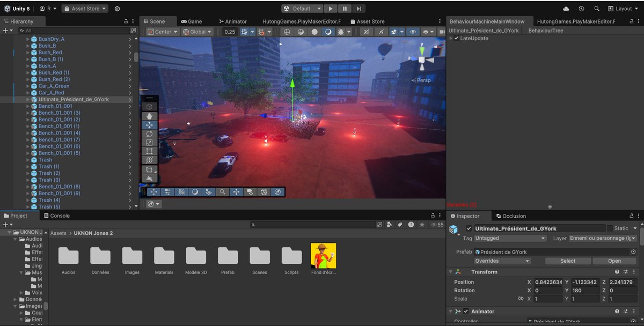Open the Asset Store dropdown in top bar
Viewport: 644px width, 326px height.
click(85, 9)
